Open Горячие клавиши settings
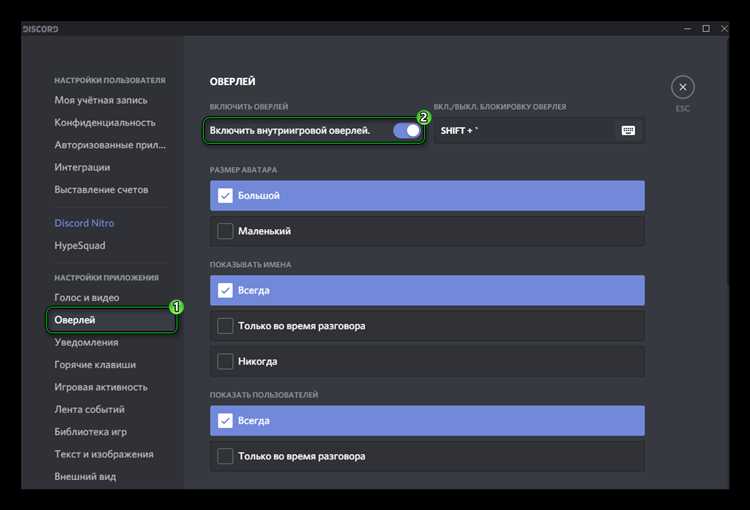The width and height of the screenshot is (750, 510). 95,365
